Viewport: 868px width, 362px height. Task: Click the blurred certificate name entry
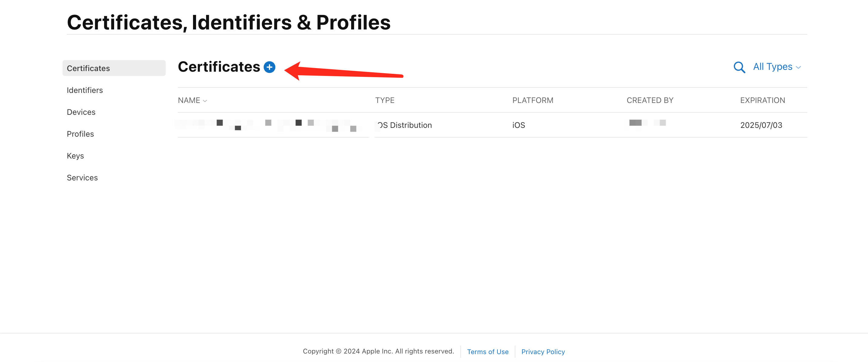268,125
